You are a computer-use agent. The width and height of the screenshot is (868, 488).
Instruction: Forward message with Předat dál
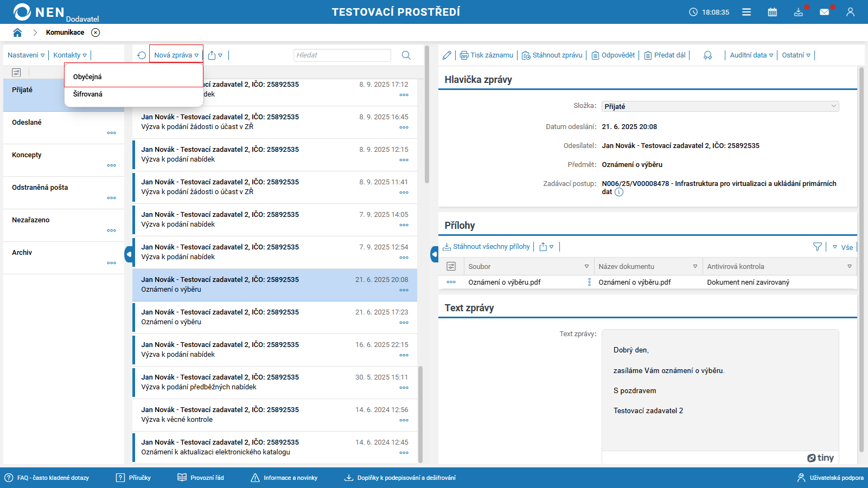[665, 55]
